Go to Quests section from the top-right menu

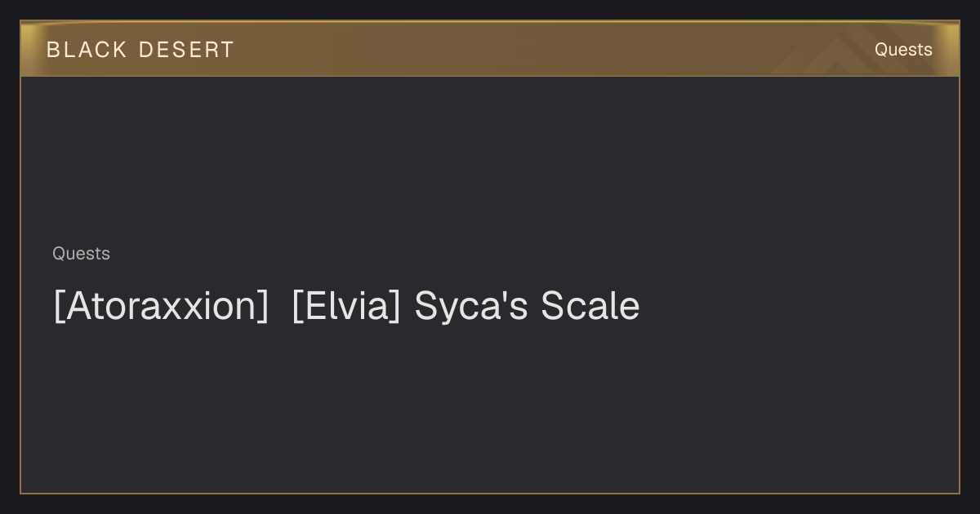pyautogui.click(x=903, y=50)
